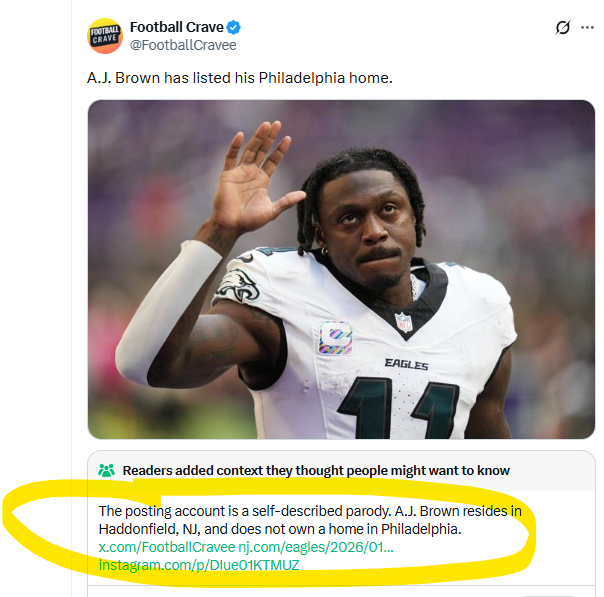
Task: Open the Football Crave profile avatar
Action: pos(105,36)
